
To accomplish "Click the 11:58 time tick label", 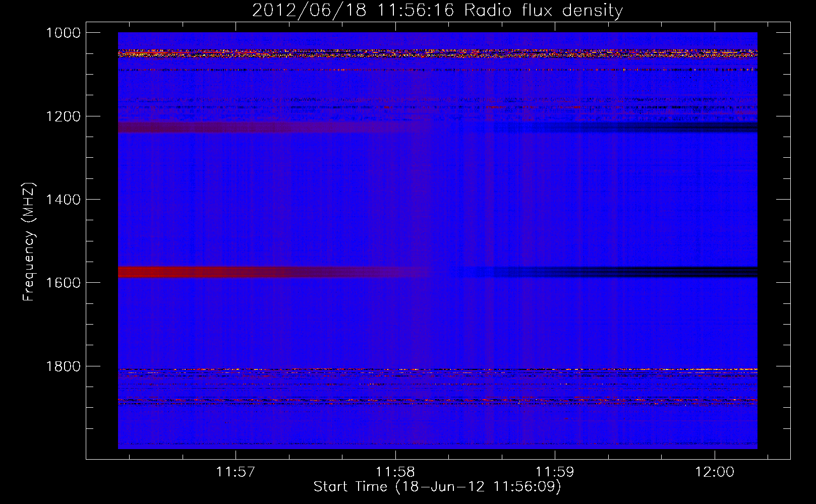I will [x=395, y=472].
